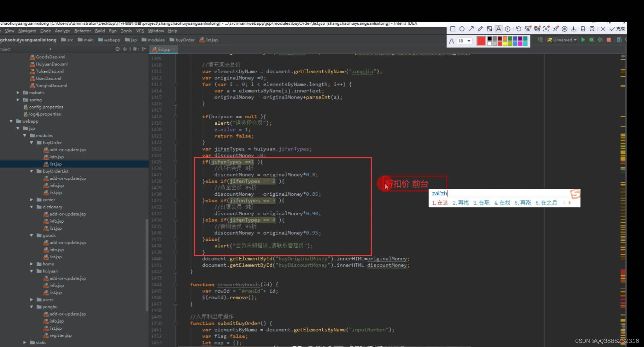The image size is (644, 347).
Task: Click the save screenshot icon
Action: pyautogui.click(x=573, y=29)
